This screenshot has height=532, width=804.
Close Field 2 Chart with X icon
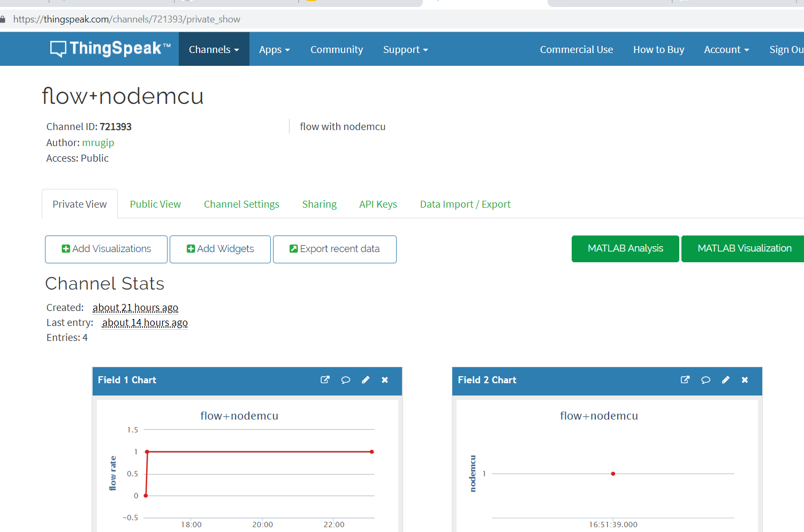745,380
